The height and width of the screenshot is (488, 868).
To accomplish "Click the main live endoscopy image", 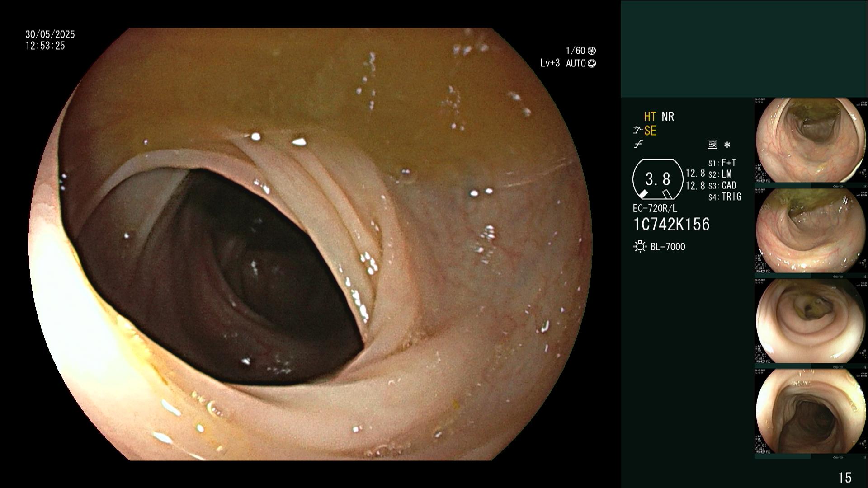I will point(310,244).
